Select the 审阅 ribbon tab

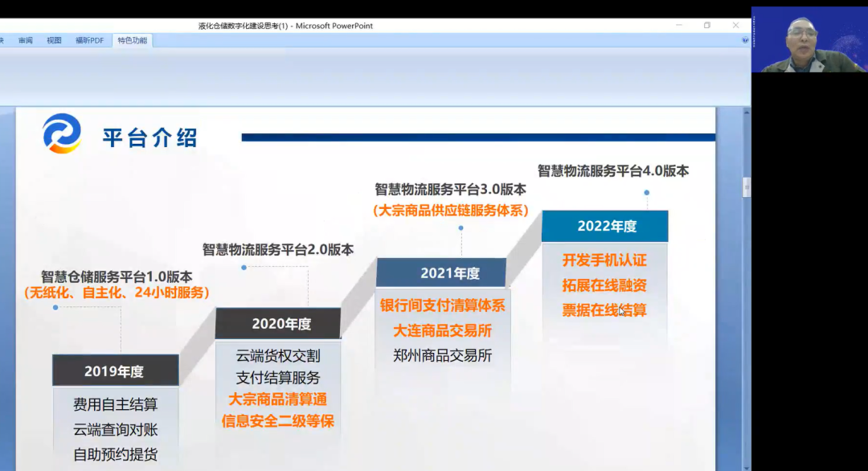click(x=26, y=40)
